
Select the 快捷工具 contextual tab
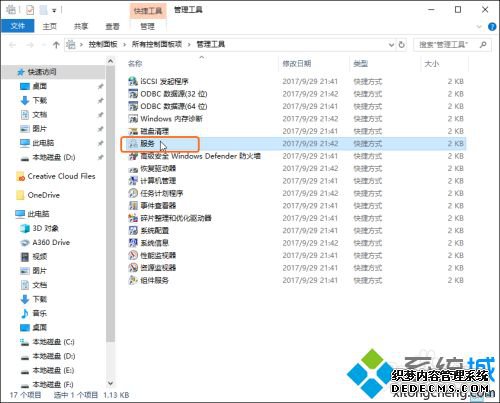pyautogui.click(x=148, y=11)
